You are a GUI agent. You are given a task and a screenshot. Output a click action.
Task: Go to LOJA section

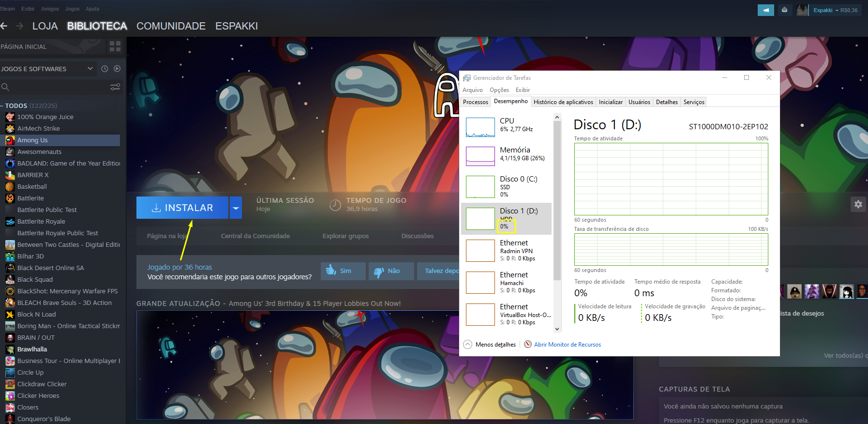pos(45,26)
